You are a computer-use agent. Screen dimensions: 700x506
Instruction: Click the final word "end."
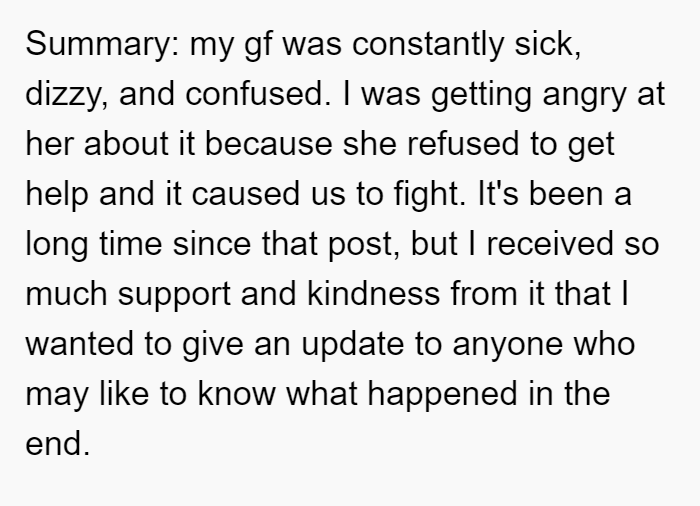(58, 444)
